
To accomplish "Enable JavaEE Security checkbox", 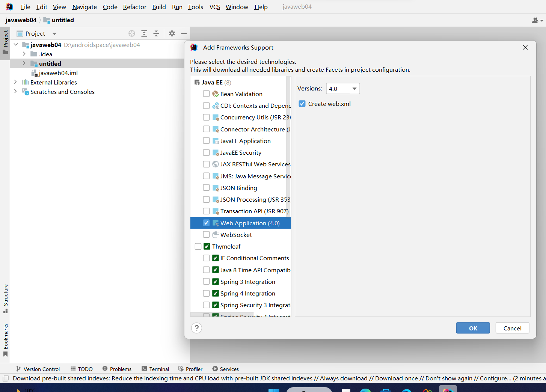I will (206, 152).
